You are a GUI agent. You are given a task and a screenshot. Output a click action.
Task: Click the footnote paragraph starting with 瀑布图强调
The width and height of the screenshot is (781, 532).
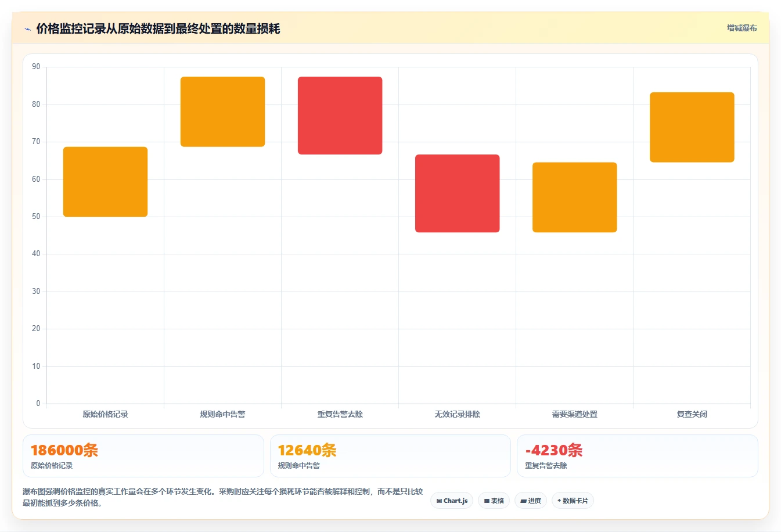click(223, 497)
